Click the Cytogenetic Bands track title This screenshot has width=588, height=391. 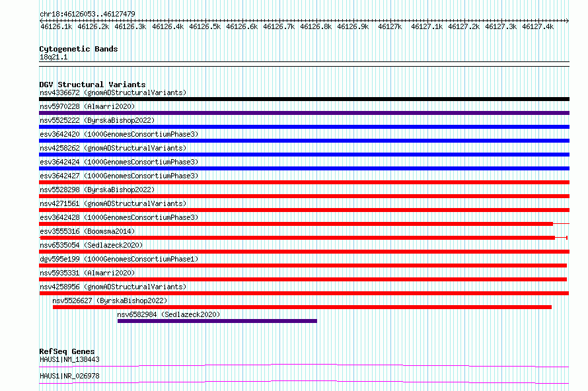pyautogui.click(x=79, y=49)
